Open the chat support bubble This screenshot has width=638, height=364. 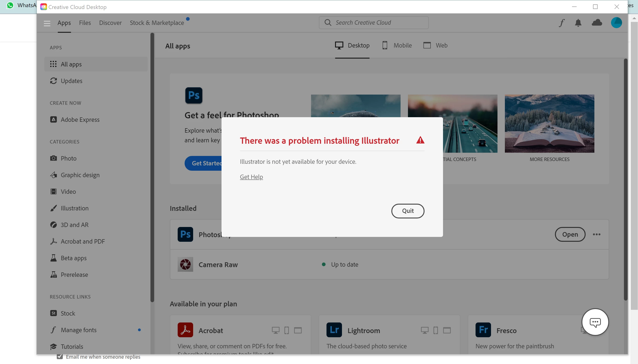(595, 322)
